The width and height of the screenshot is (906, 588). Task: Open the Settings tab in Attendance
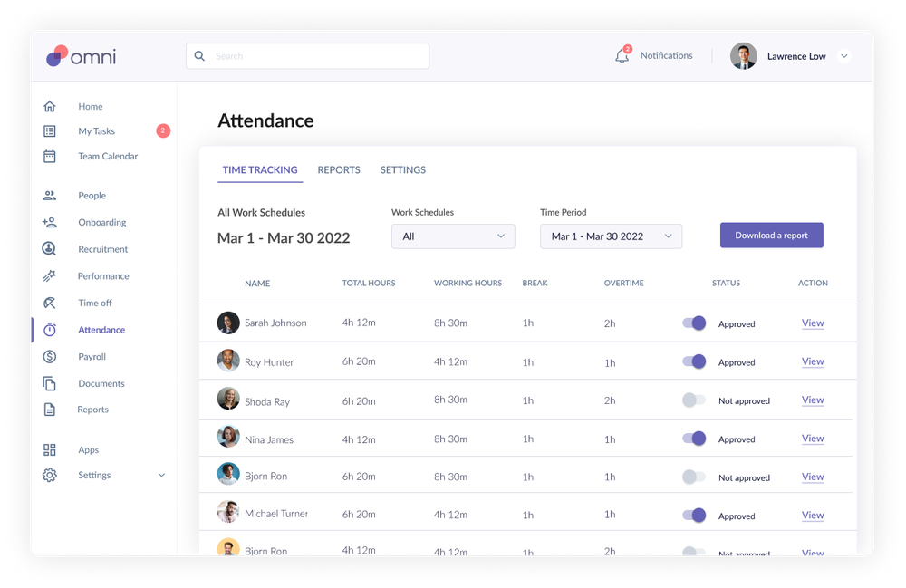point(403,169)
